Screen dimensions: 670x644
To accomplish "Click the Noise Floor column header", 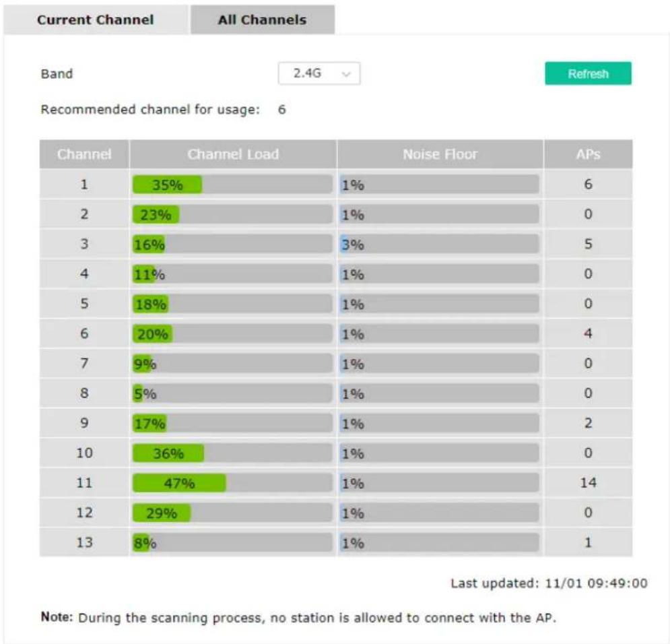I will coord(440,154).
